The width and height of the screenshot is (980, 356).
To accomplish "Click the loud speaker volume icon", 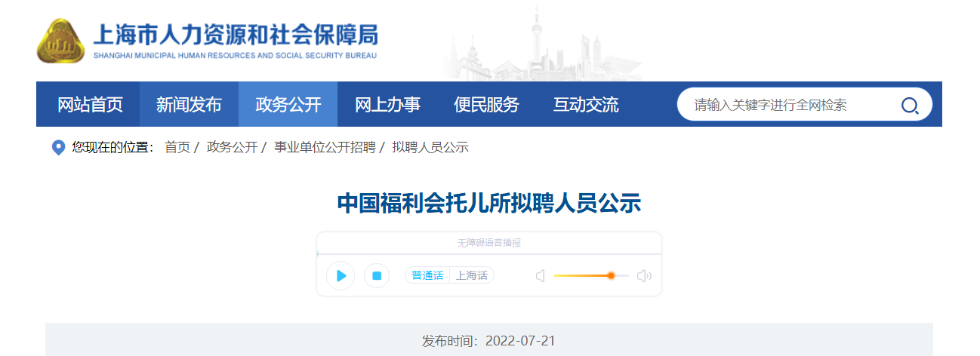I will coord(644,276).
